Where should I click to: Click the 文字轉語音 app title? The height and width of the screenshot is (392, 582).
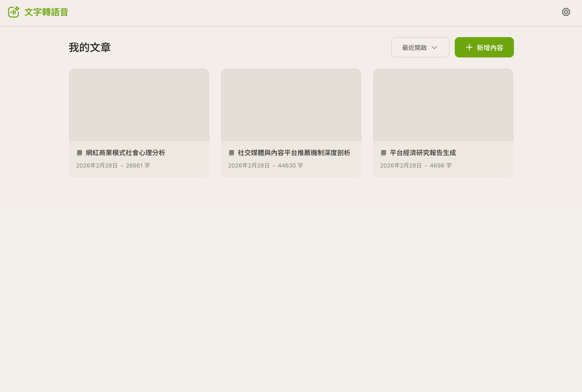point(46,12)
